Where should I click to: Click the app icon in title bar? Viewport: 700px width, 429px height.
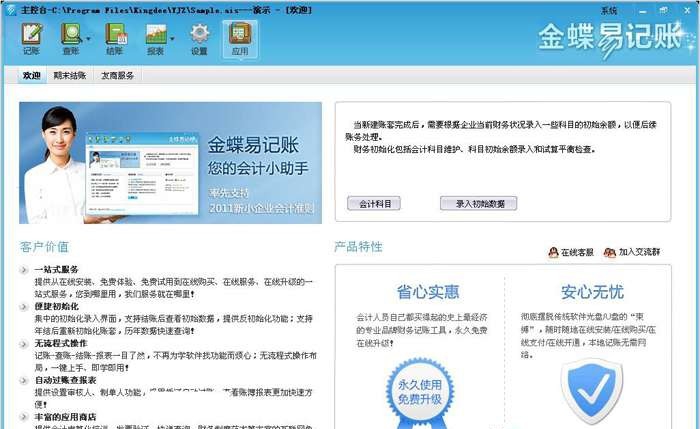tap(11, 10)
